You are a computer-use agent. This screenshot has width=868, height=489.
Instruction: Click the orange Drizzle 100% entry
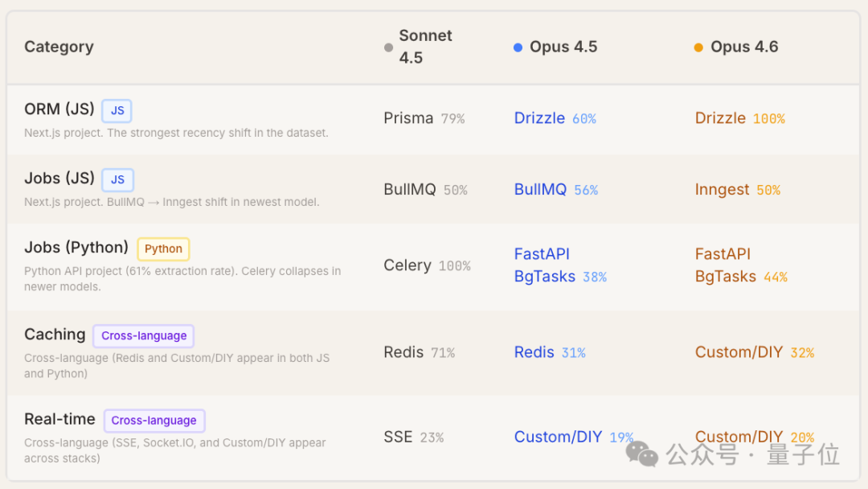(x=739, y=118)
